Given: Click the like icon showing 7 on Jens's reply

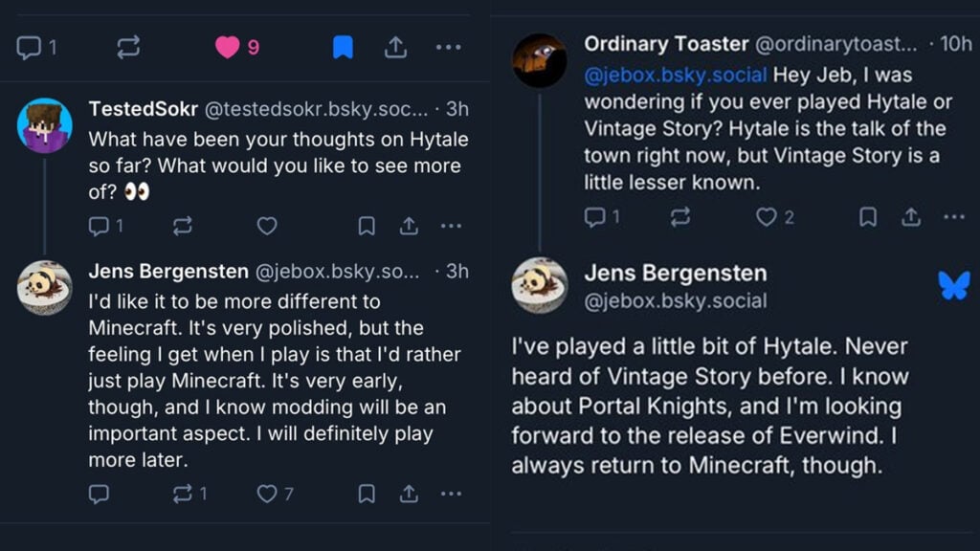Looking at the screenshot, I should pyautogui.click(x=267, y=494).
